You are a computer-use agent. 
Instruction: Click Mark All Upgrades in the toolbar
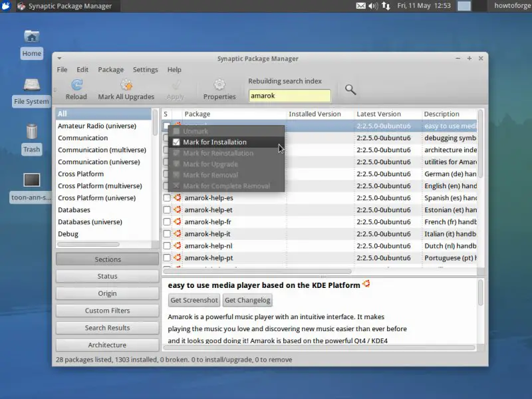tap(126, 90)
